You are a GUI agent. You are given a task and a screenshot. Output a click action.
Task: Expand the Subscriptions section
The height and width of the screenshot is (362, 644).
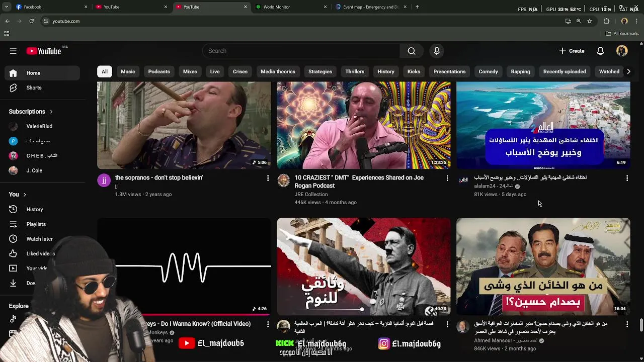31,112
